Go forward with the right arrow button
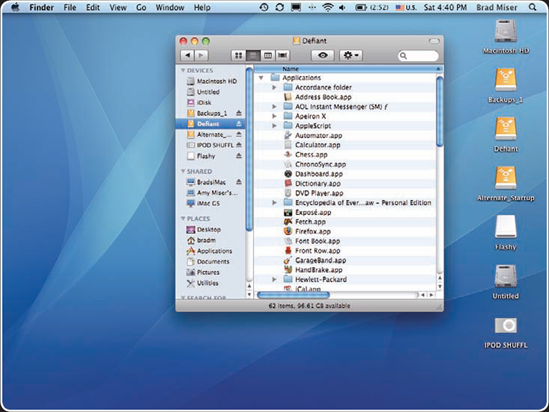This screenshot has width=549, height=412. (x=201, y=55)
